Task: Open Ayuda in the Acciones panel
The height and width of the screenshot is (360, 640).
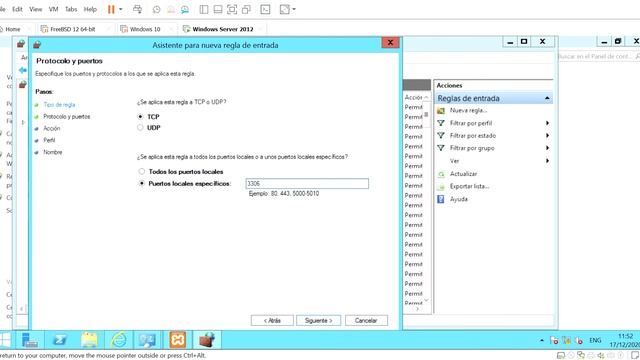Action: click(x=459, y=199)
